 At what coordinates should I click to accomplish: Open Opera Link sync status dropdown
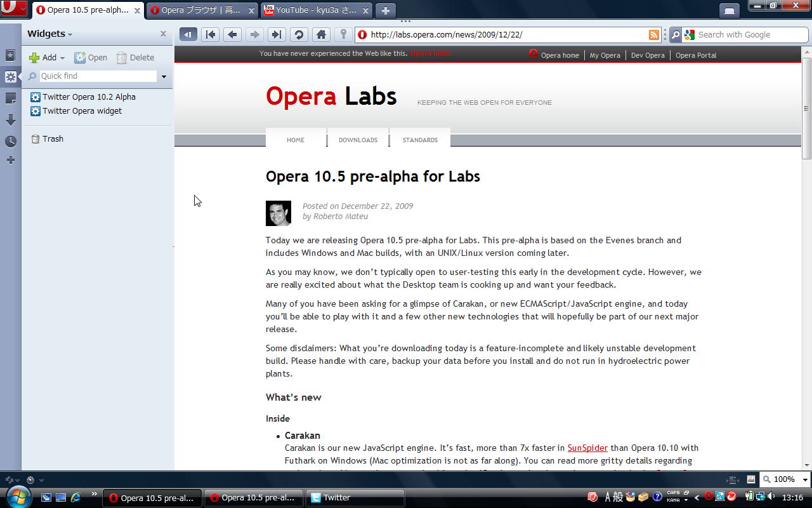click(16, 479)
